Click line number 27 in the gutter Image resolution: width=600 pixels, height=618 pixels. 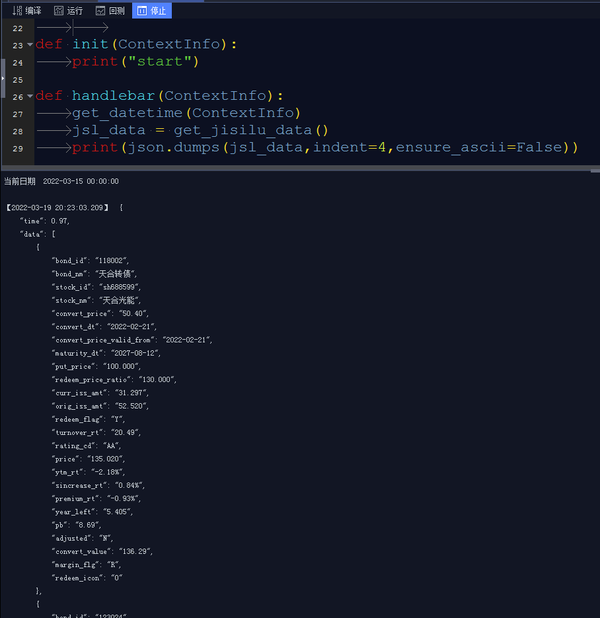click(x=18, y=114)
